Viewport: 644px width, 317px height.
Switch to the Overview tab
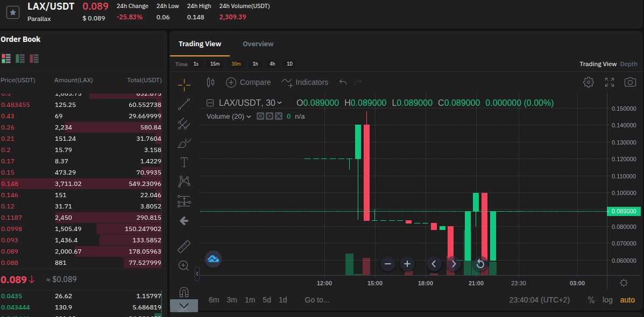pyautogui.click(x=258, y=44)
